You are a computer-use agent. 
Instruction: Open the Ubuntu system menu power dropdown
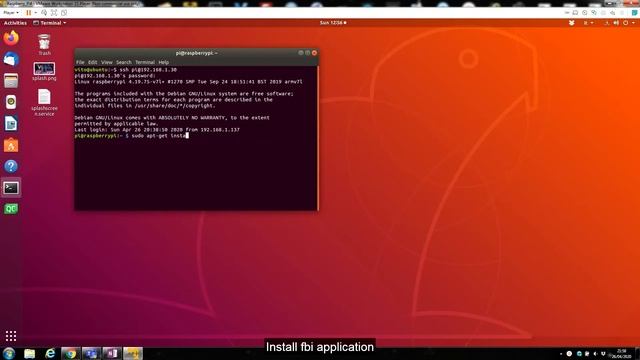coord(629,23)
